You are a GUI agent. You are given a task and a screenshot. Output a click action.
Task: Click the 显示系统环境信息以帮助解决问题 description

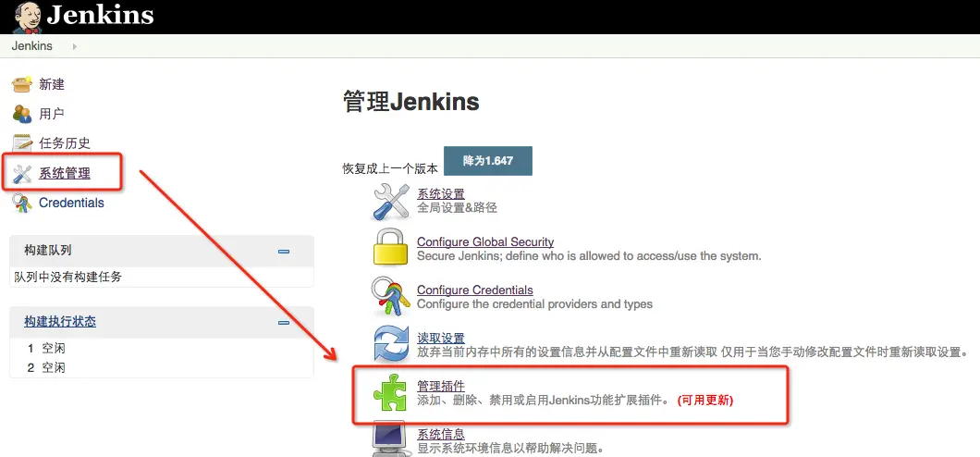(x=510, y=448)
